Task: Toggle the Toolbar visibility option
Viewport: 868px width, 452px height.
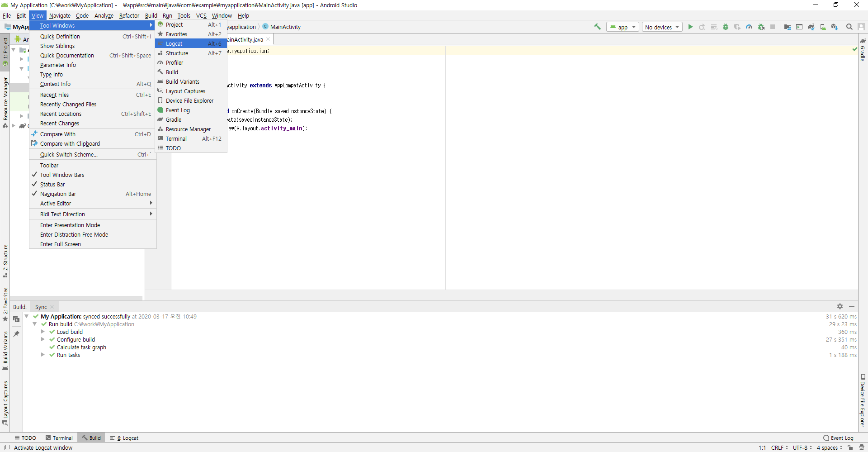Action: pos(93,166)
